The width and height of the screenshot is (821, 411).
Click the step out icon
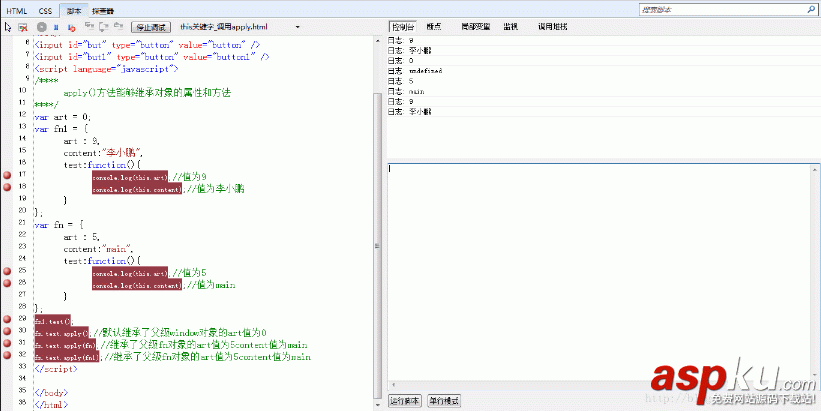118,26
